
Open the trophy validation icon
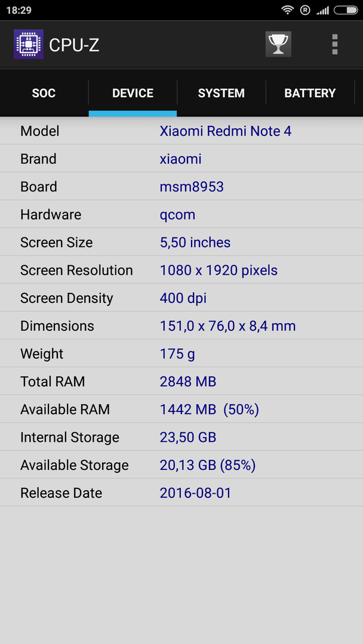[278, 44]
